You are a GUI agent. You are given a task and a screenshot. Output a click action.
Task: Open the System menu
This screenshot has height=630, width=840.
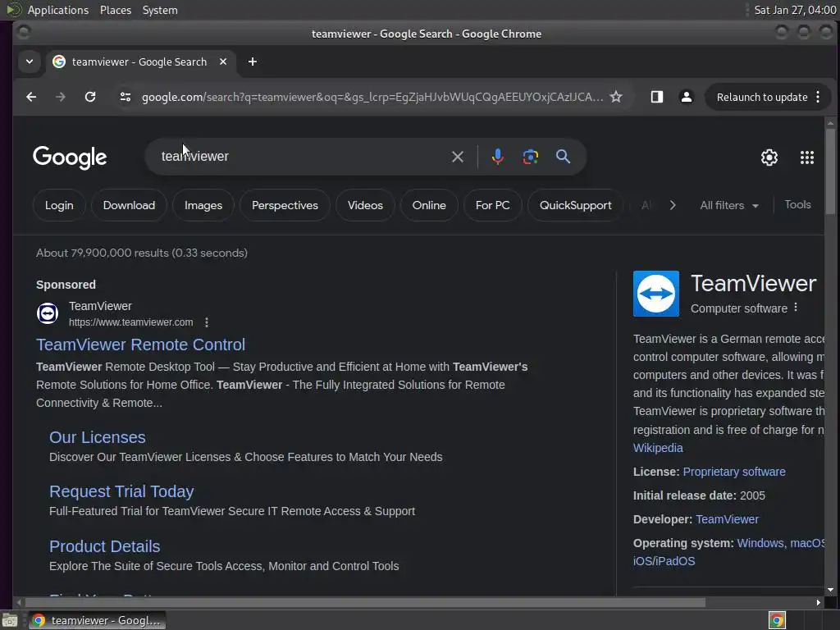(160, 10)
